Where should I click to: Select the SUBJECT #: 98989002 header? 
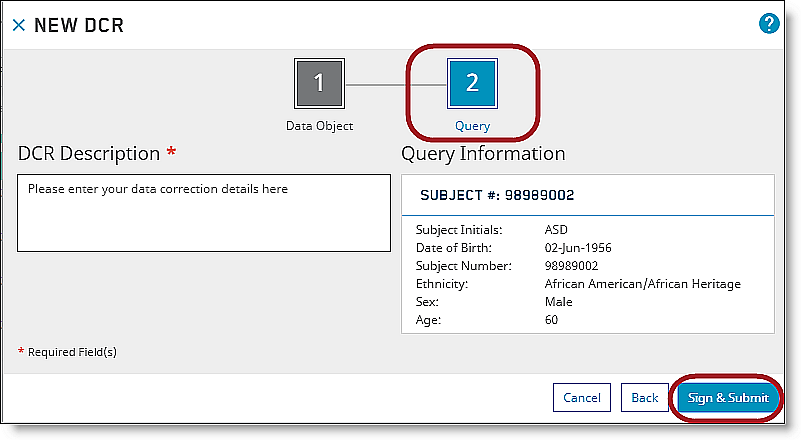497,195
